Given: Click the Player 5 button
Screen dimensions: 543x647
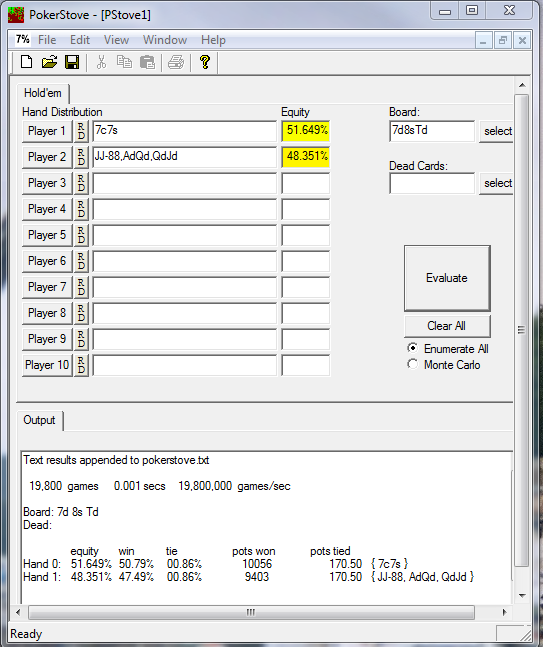Looking at the screenshot, I should pyautogui.click(x=47, y=235).
